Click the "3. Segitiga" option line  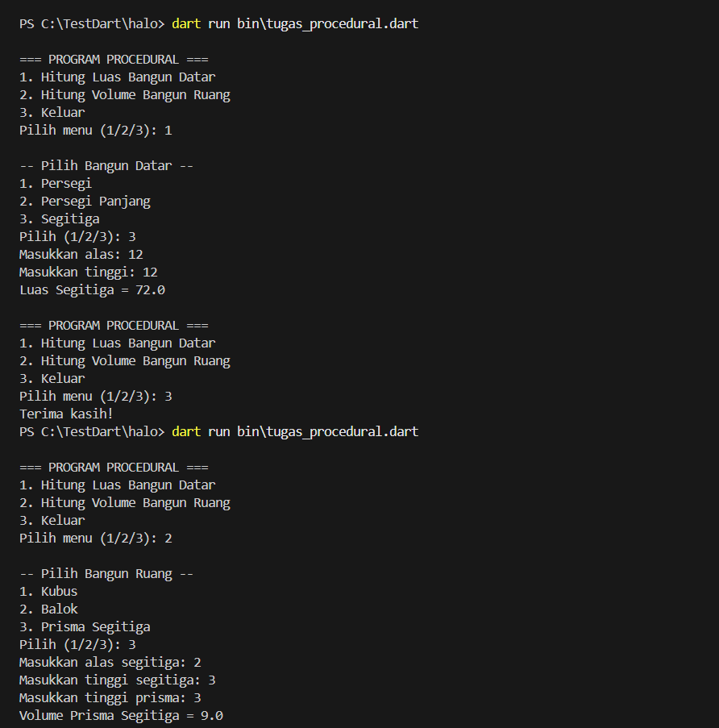(x=60, y=218)
